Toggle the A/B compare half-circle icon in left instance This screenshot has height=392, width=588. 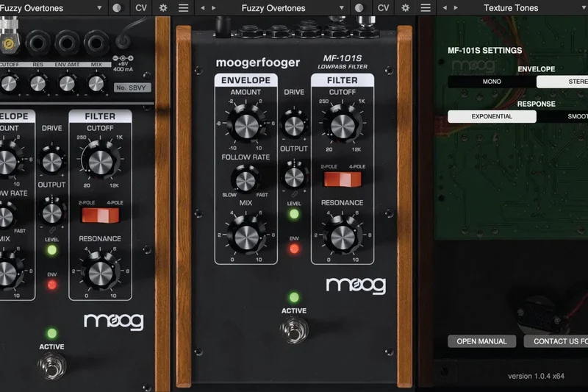[x=117, y=8]
